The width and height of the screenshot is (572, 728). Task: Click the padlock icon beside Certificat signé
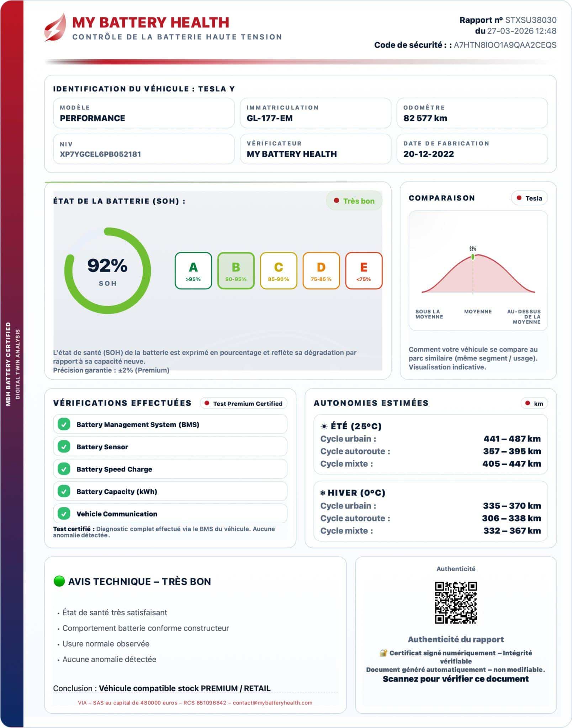pos(383,653)
